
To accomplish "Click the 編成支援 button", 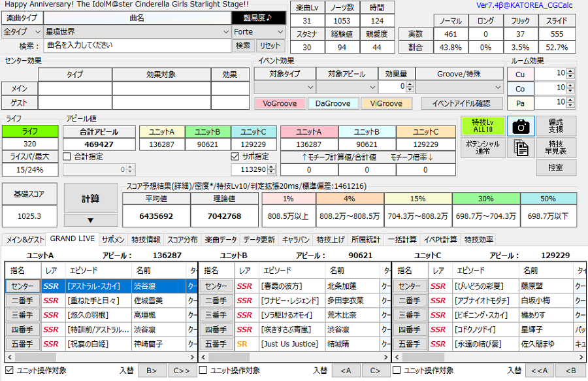I will (556, 126).
